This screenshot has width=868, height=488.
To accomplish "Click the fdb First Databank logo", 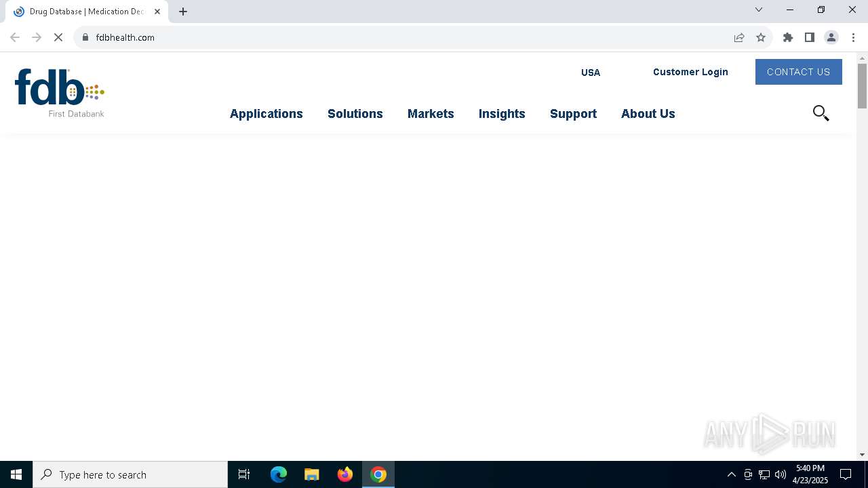I will pos(60,93).
